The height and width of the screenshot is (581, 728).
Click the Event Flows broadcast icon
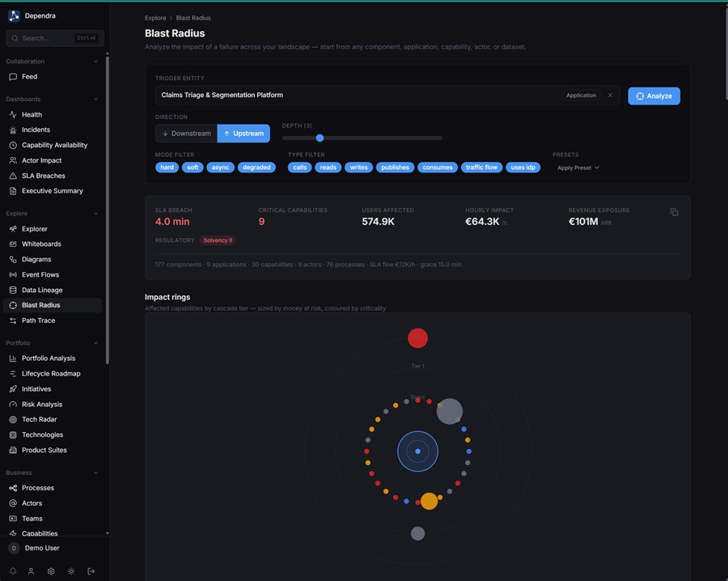pos(13,275)
